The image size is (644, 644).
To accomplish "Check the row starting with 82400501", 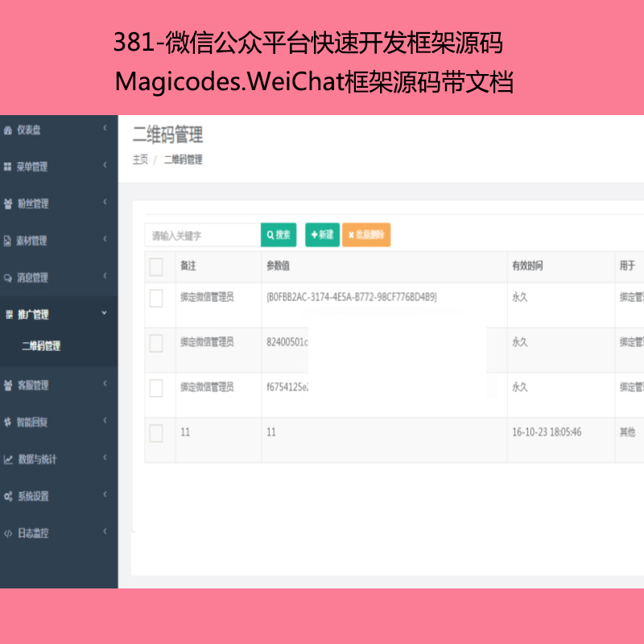I will click(156, 344).
